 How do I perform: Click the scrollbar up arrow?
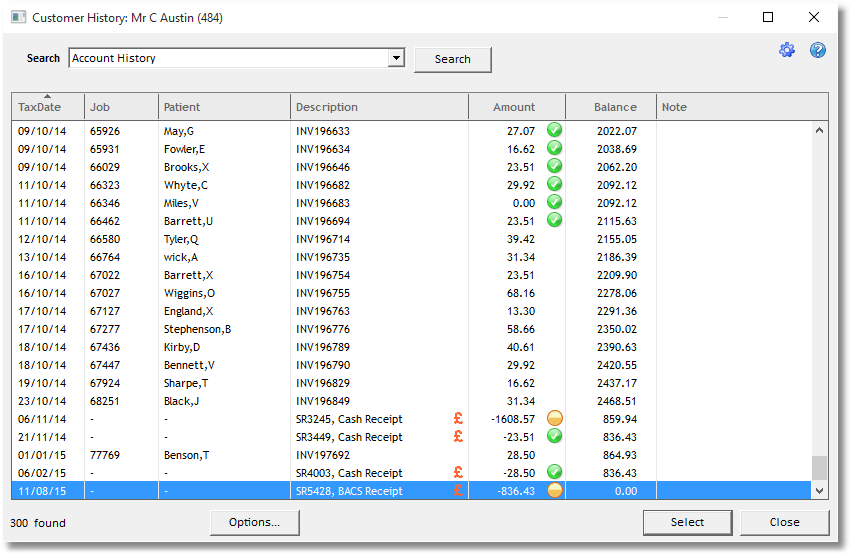(x=819, y=130)
